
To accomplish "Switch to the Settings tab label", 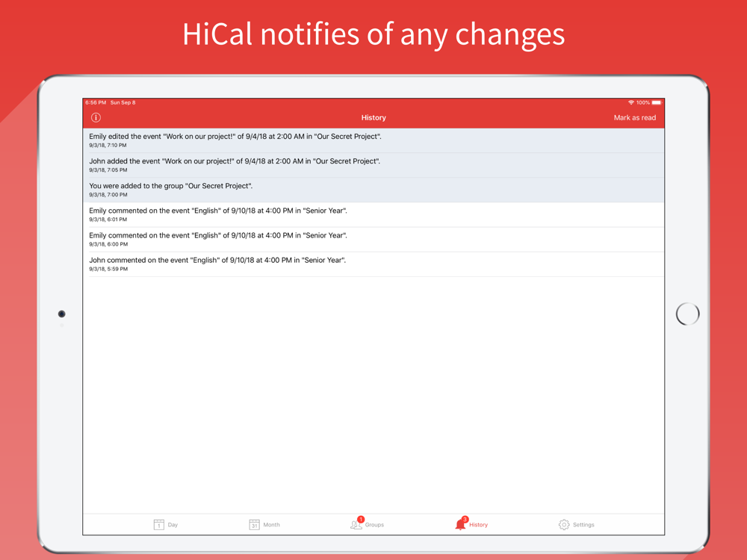I will pos(583,525).
